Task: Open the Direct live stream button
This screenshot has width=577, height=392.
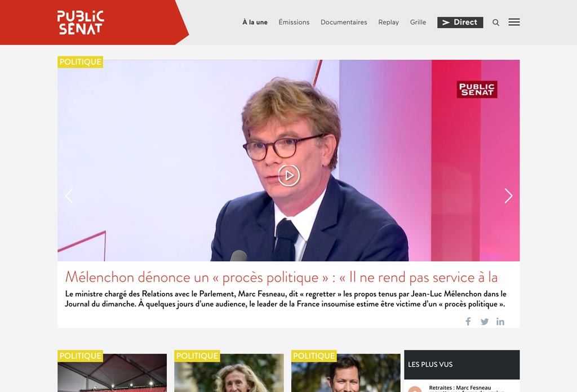Action: (460, 23)
